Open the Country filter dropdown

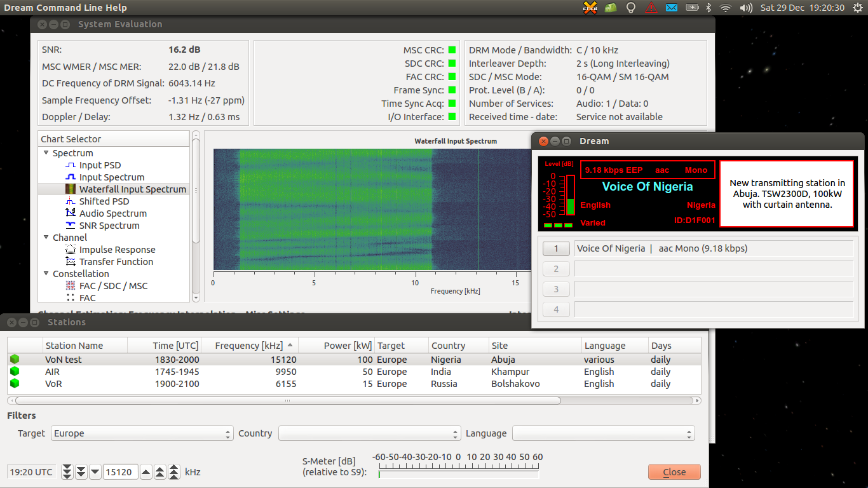(369, 433)
